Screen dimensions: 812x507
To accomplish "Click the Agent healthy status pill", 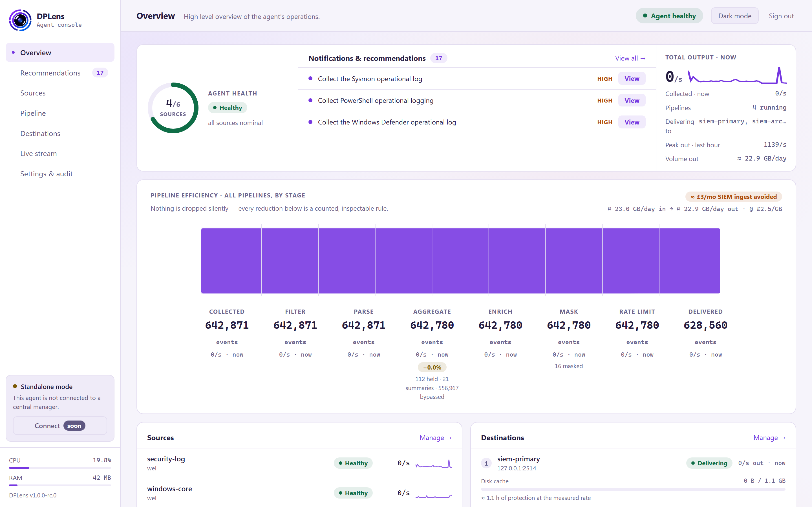I will pos(669,16).
